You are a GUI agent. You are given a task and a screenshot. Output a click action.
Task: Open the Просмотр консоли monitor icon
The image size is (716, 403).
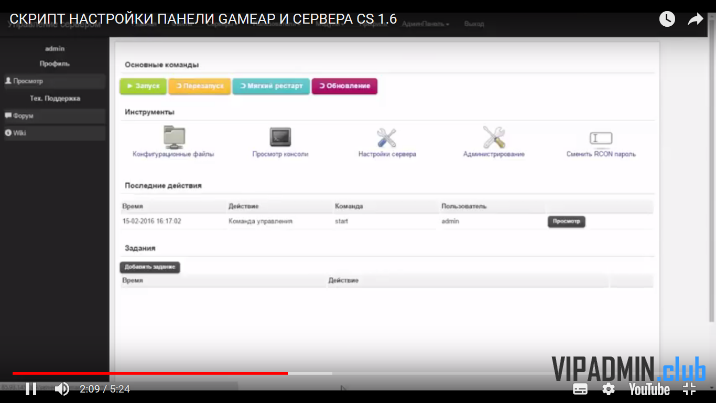click(280, 137)
